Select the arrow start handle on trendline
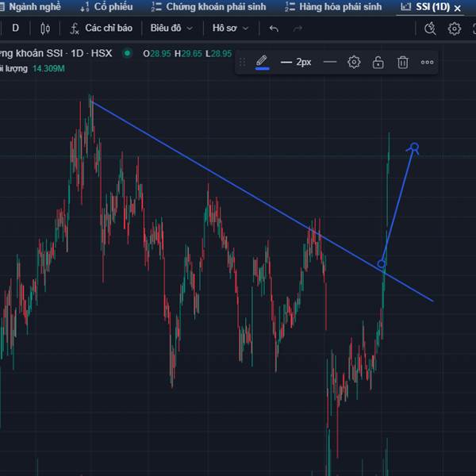Screen dimensions: 476x476 pos(382,264)
